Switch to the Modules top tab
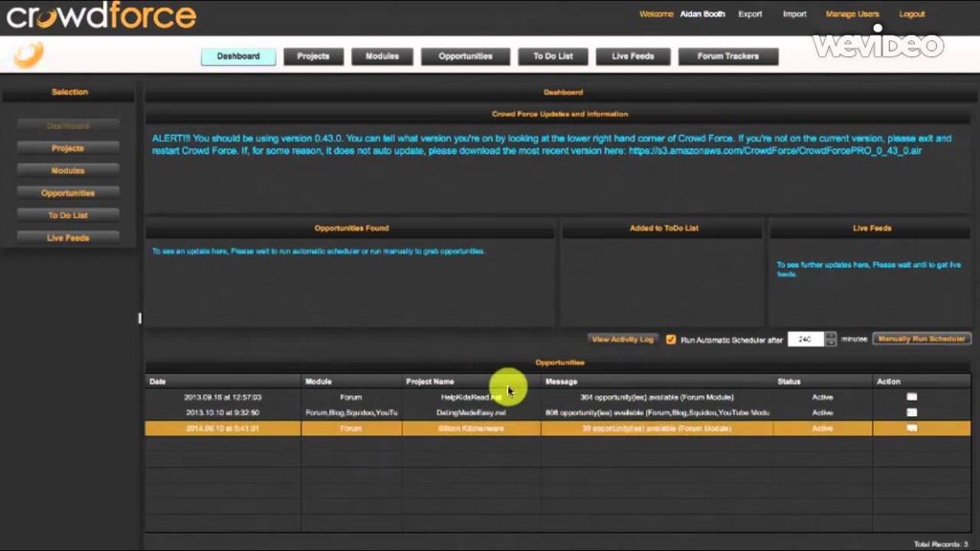Image resolution: width=980 pixels, height=551 pixels. 382,56
